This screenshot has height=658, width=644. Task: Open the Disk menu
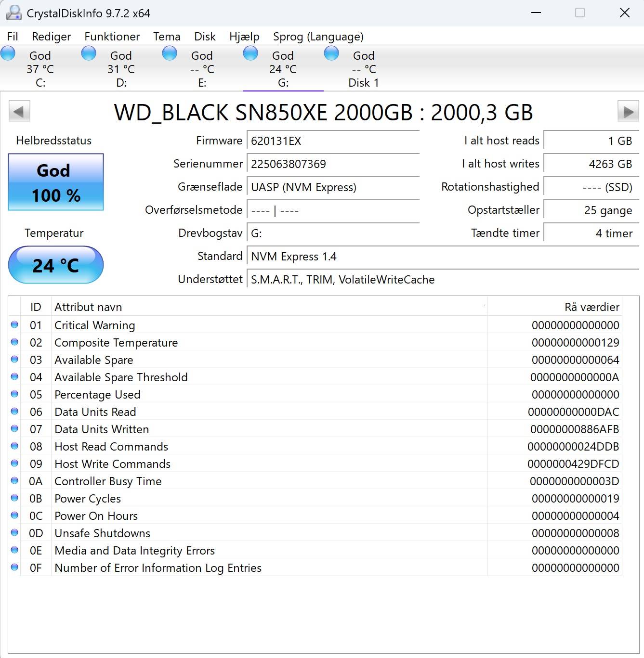[x=205, y=37]
